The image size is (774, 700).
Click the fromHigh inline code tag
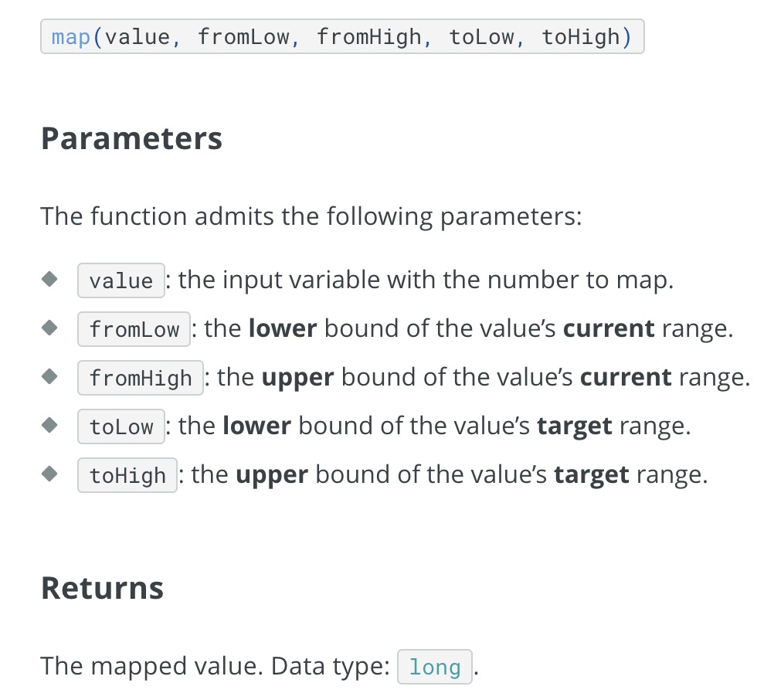[x=140, y=378]
